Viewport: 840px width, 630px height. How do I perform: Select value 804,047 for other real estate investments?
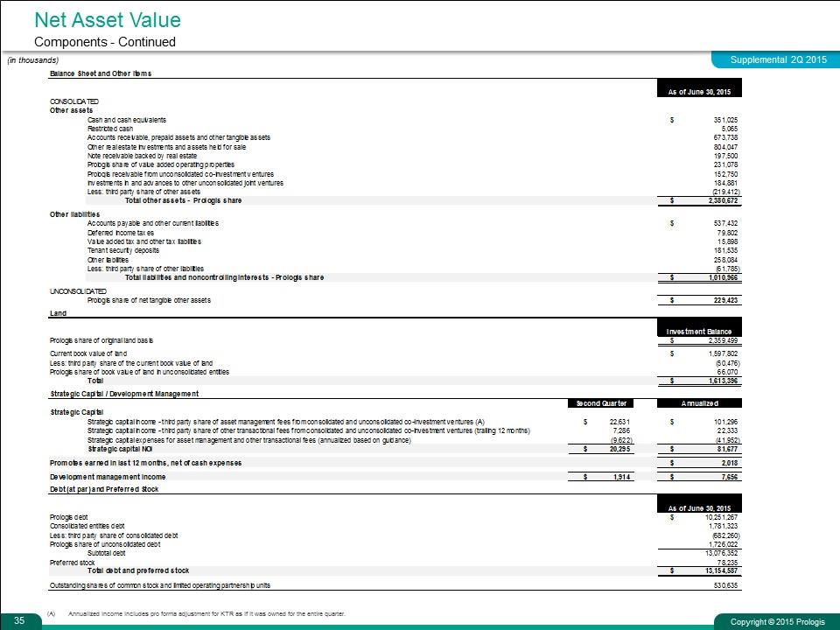click(x=725, y=147)
